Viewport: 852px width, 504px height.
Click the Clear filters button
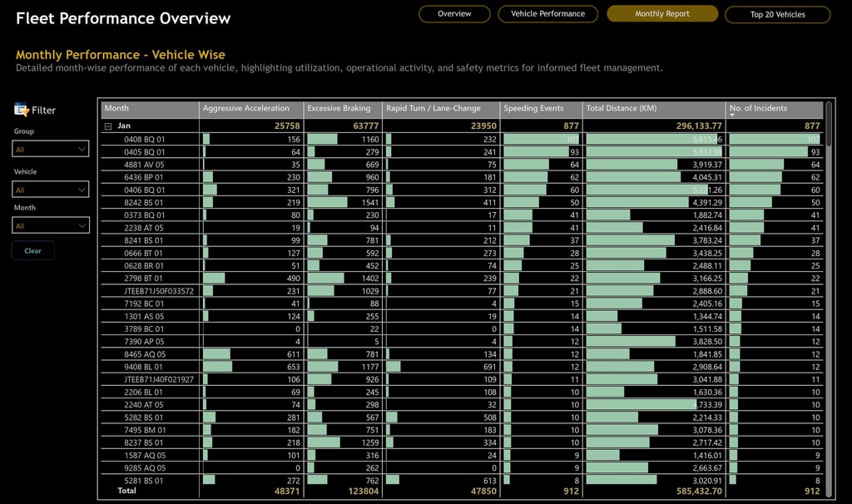[32, 250]
